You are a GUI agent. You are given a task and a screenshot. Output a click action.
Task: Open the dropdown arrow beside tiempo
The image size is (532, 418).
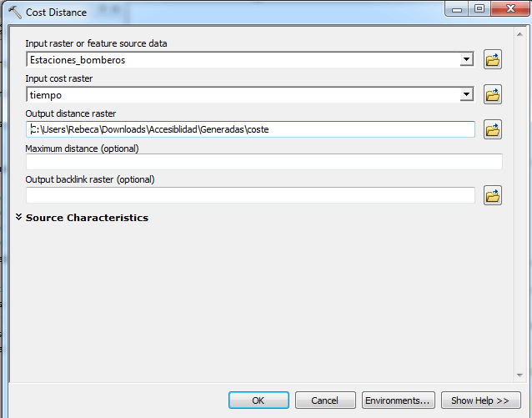[467, 95]
